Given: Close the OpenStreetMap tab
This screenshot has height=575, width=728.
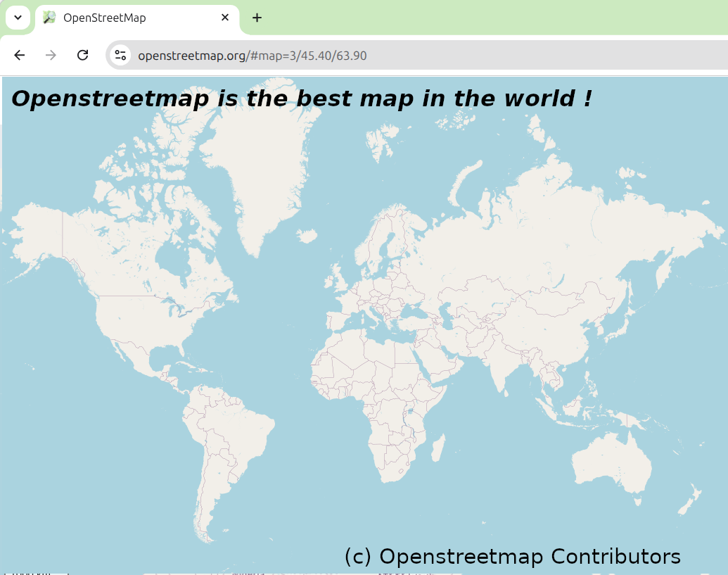Looking at the screenshot, I should (x=224, y=18).
